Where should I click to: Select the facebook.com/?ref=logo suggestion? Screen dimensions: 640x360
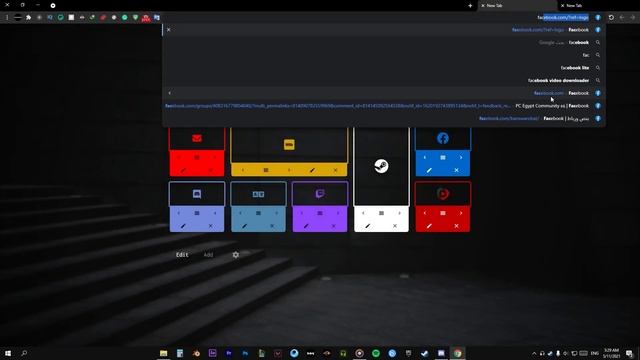coord(384,30)
